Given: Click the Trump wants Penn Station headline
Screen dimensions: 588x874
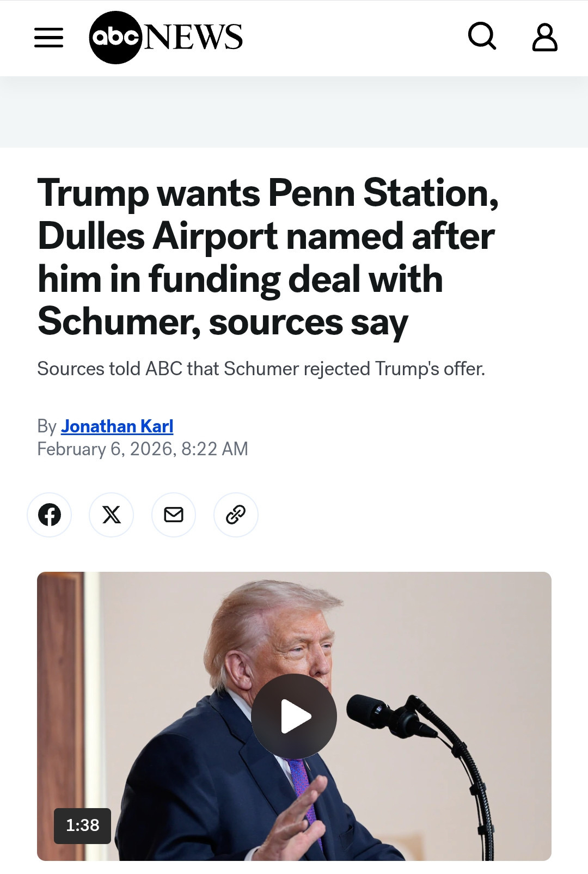Looking at the screenshot, I should [267, 257].
